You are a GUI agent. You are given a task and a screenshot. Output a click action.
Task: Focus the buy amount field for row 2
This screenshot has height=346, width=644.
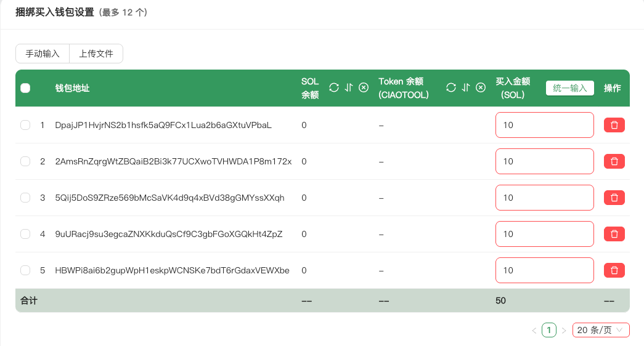tap(544, 161)
